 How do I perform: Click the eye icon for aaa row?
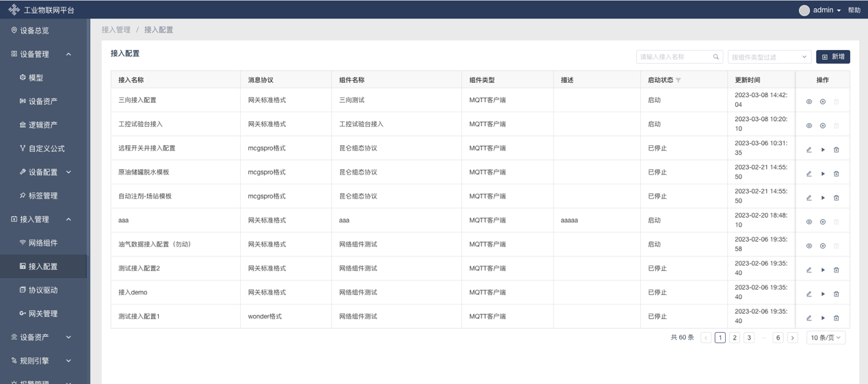(x=808, y=222)
